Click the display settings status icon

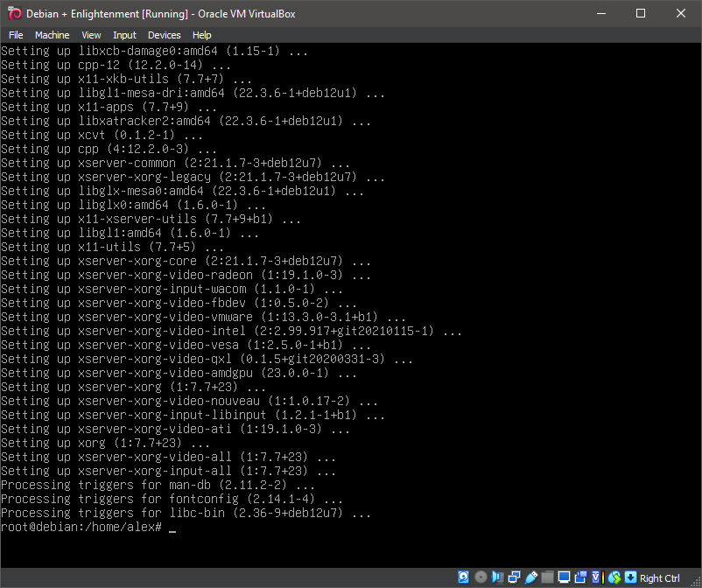564,577
